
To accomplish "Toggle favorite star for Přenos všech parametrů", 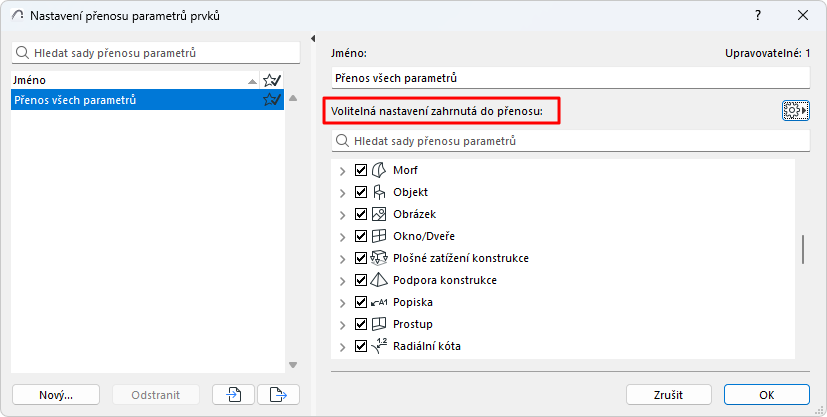I will pyautogui.click(x=270, y=100).
